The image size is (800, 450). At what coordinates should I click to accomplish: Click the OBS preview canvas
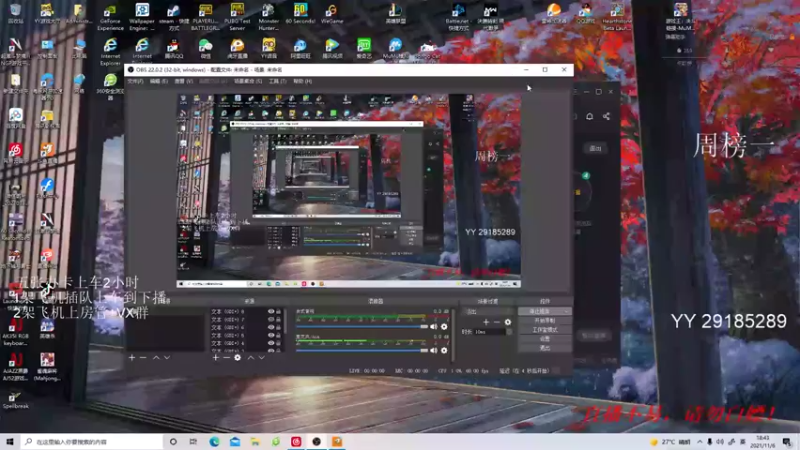click(x=349, y=191)
